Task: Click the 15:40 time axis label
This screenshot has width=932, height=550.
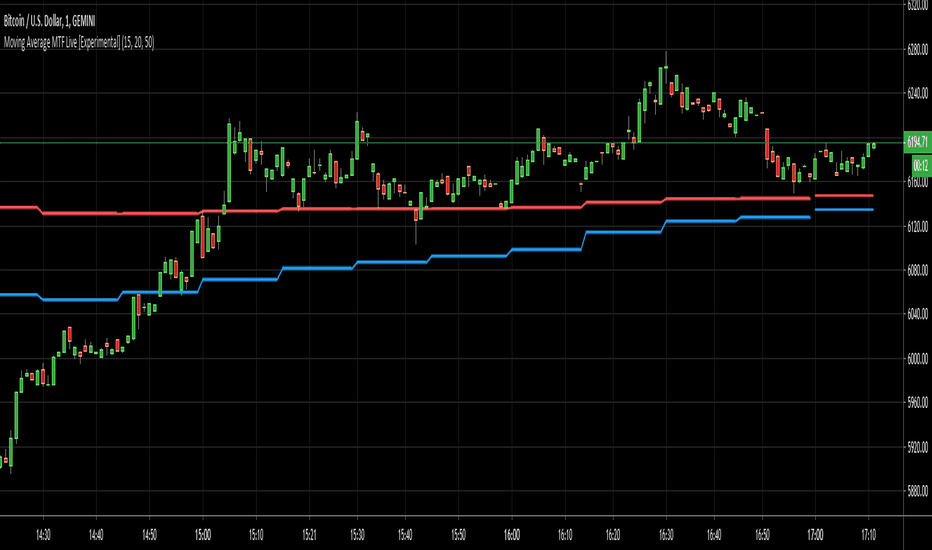Action: click(x=405, y=535)
